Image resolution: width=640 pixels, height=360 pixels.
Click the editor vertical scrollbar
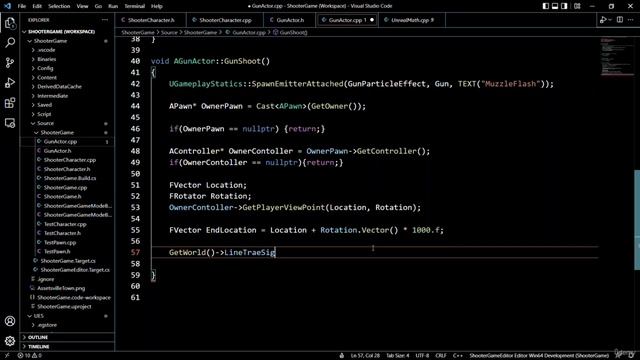[x=637, y=220]
